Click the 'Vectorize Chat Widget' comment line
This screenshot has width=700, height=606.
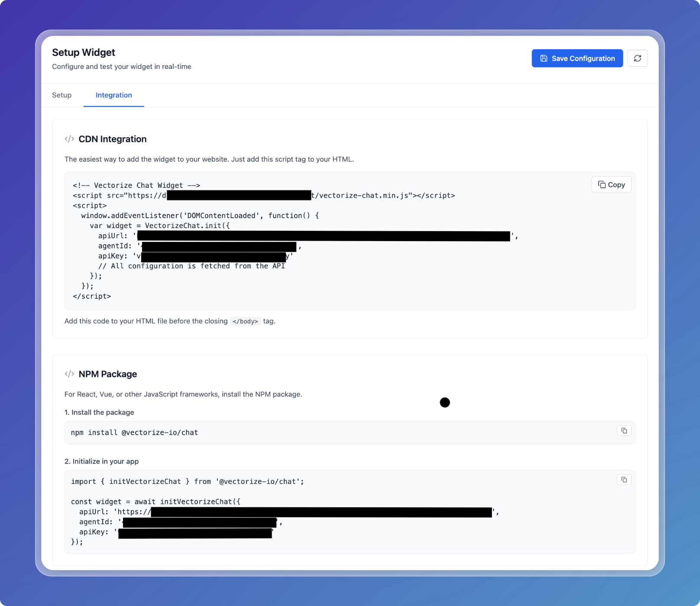136,185
